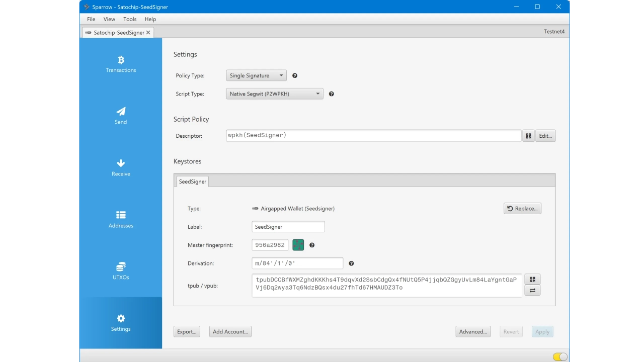This screenshot has width=644, height=362.
Task: Open the Addresses sidebar section
Action: [121, 220]
